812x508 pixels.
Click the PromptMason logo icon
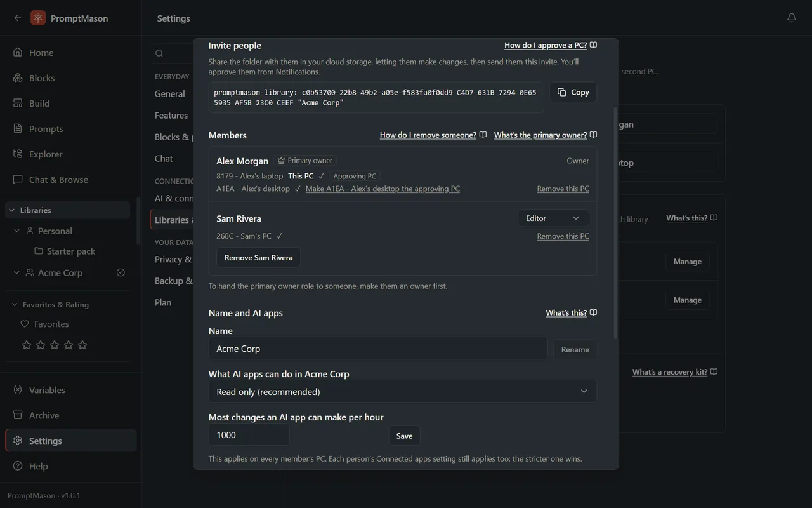pos(38,18)
